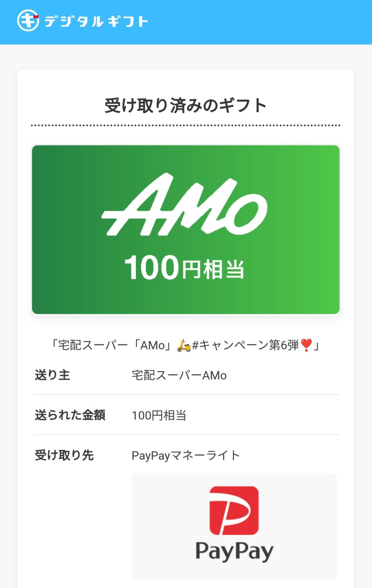Image resolution: width=372 pixels, height=588 pixels.
Task: Tap the 100円相当 text on the green card
Action: point(184,268)
